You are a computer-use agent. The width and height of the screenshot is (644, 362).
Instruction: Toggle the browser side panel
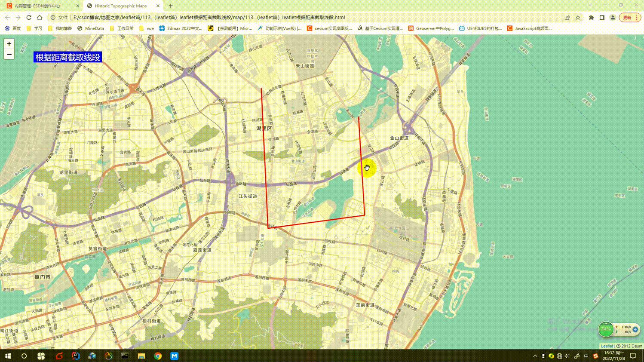click(x=602, y=18)
